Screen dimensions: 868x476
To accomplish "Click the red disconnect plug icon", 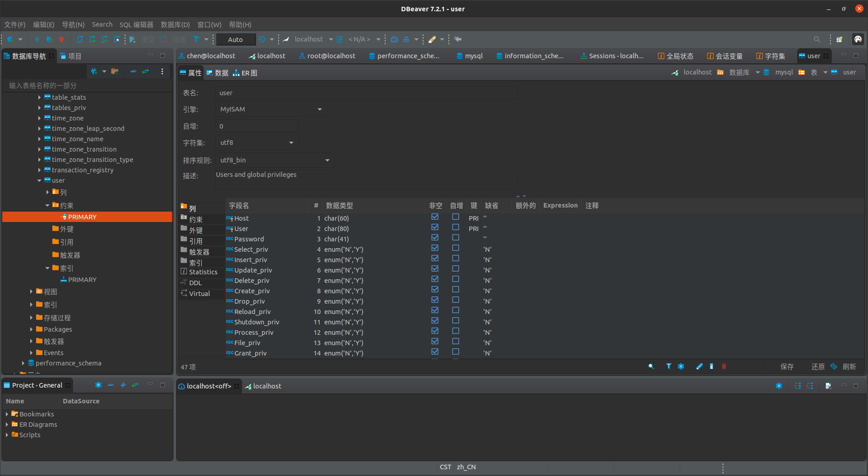I will pyautogui.click(x=61, y=40).
